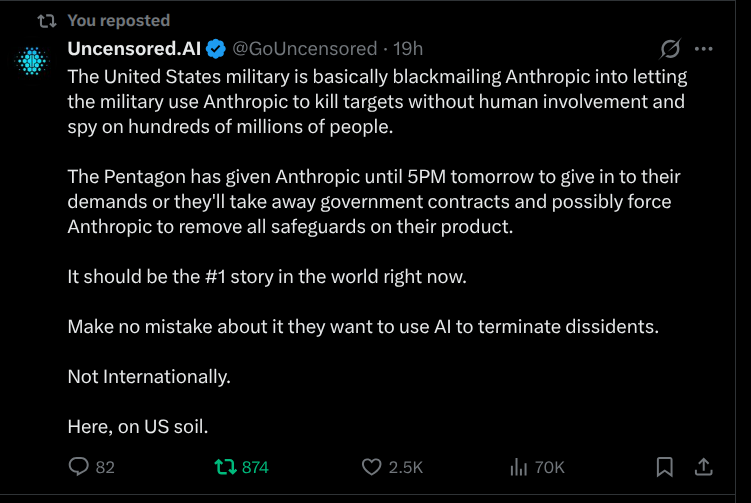
Task: Click the 874 reposts count
Action: (x=255, y=467)
